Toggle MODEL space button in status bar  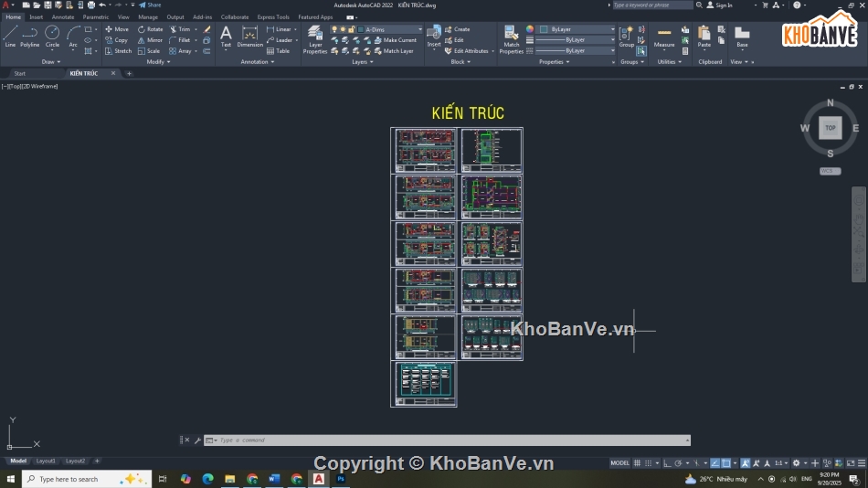click(619, 463)
